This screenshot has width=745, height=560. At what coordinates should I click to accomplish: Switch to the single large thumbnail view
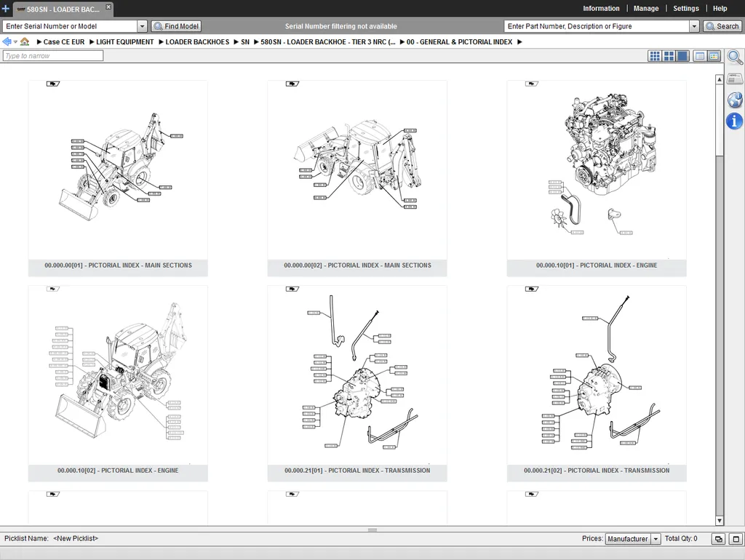click(x=682, y=56)
